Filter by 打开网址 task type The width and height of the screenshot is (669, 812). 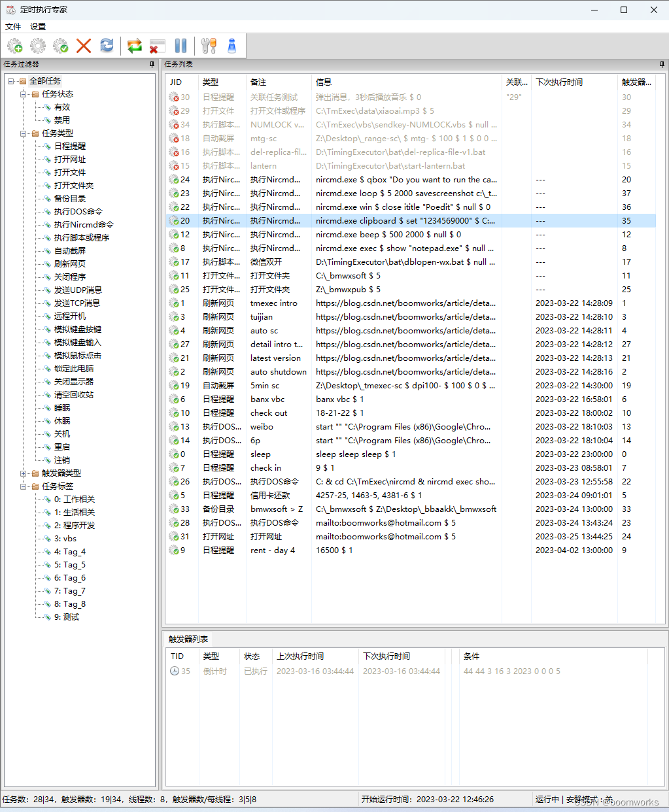click(x=70, y=160)
